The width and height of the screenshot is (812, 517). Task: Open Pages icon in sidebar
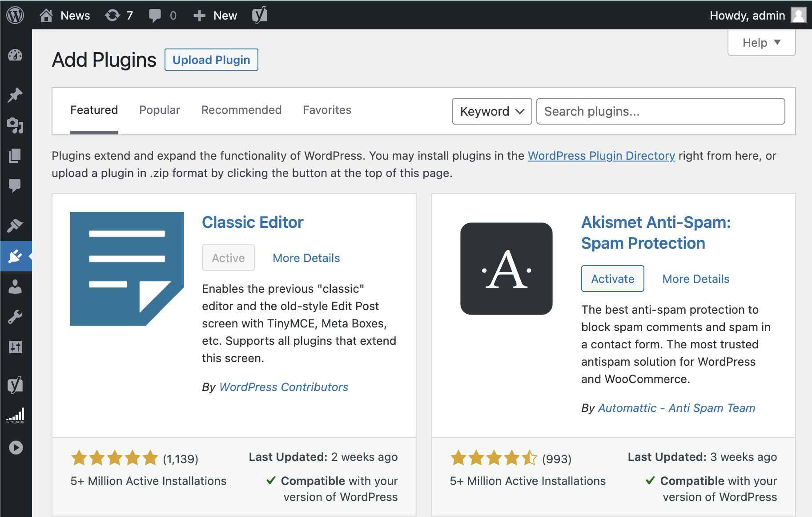15,155
